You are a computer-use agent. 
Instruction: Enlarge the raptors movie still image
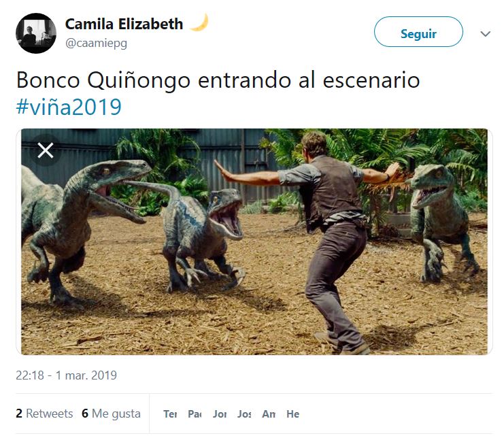[x=254, y=241]
